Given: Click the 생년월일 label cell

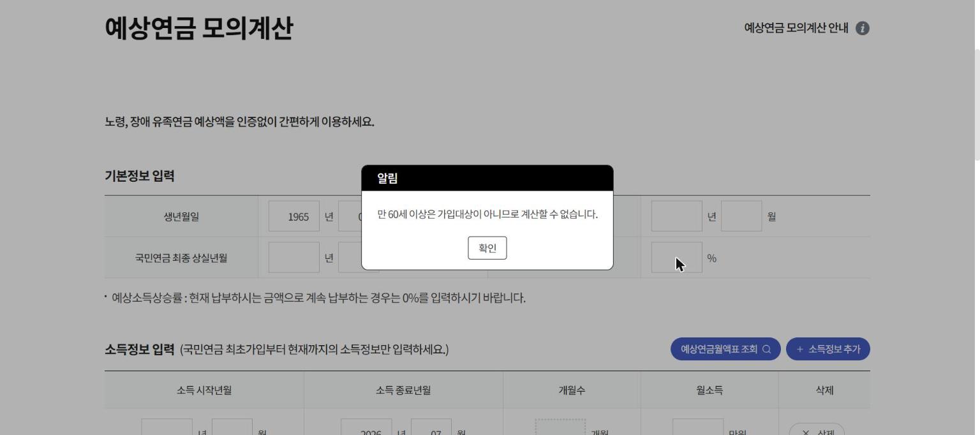Looking at the screenshot, I should tap(181, 216).
